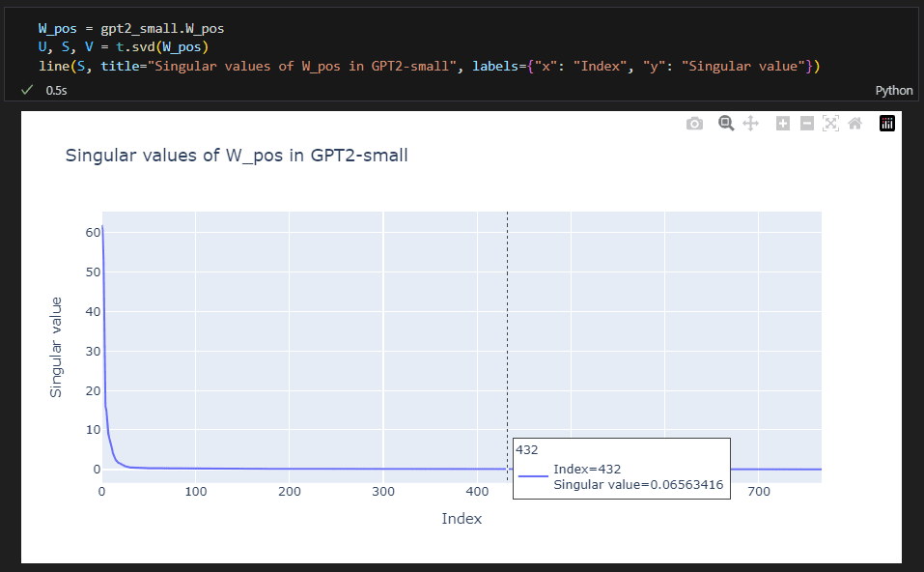The width and height of the screenshot is (924, 572).
Task: Open the Plotly logo link icon
Action: tap(887, 124)
